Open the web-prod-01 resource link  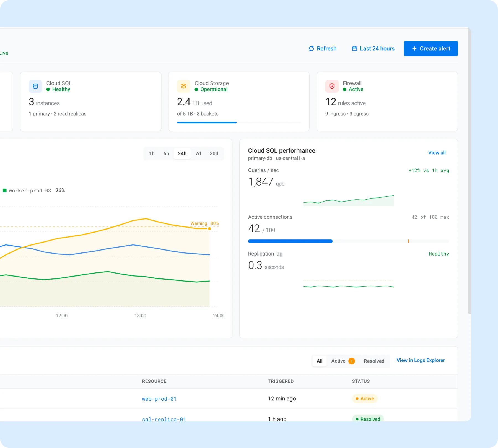click(159, 399)
